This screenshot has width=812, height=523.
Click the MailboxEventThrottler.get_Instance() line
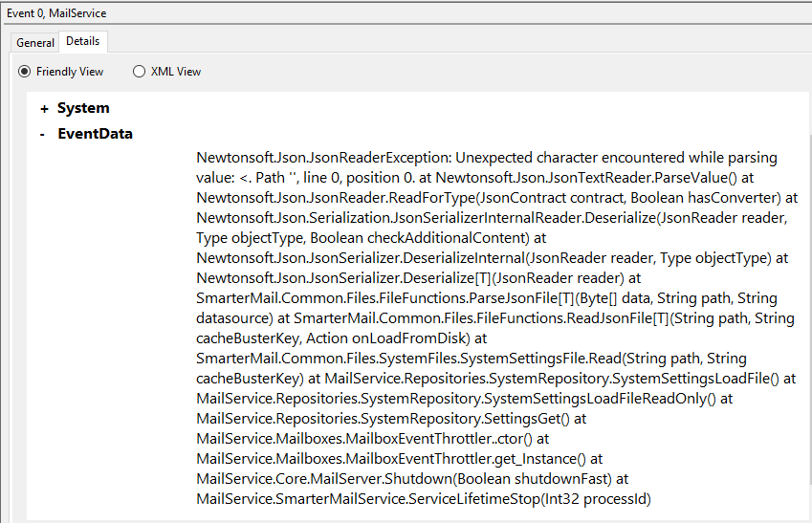pyautogui.click(x=392, y=459)
